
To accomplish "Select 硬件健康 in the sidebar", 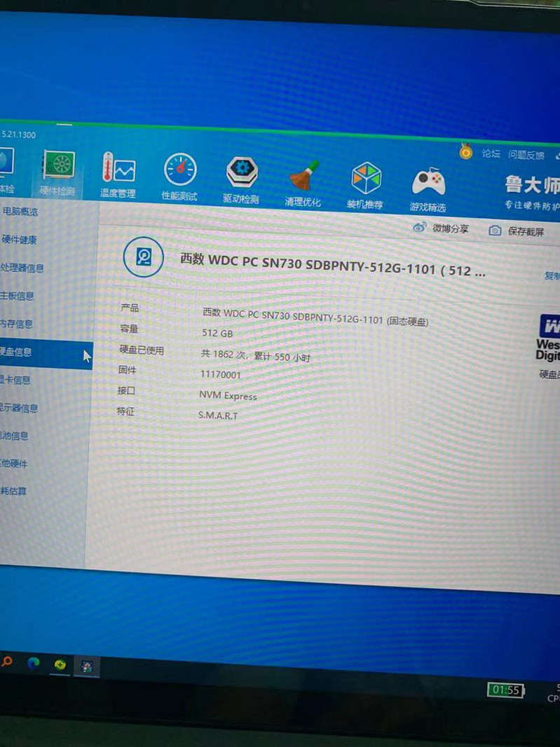I will tap(19, 240).
